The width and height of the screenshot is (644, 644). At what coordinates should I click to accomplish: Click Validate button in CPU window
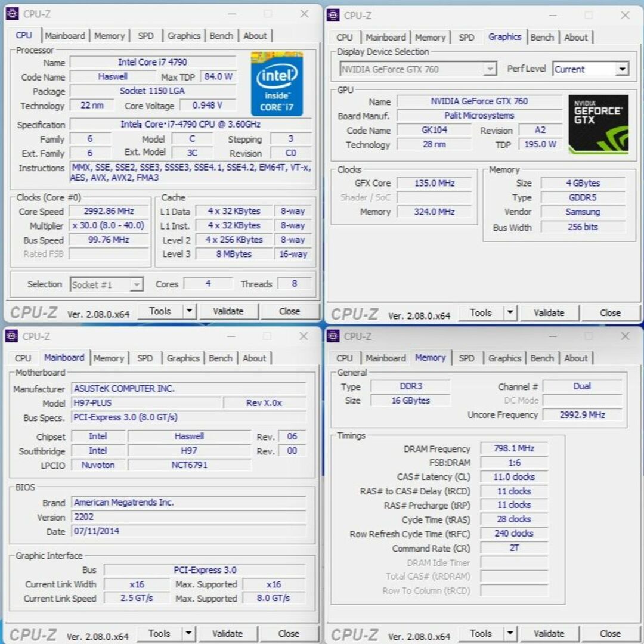228,311
